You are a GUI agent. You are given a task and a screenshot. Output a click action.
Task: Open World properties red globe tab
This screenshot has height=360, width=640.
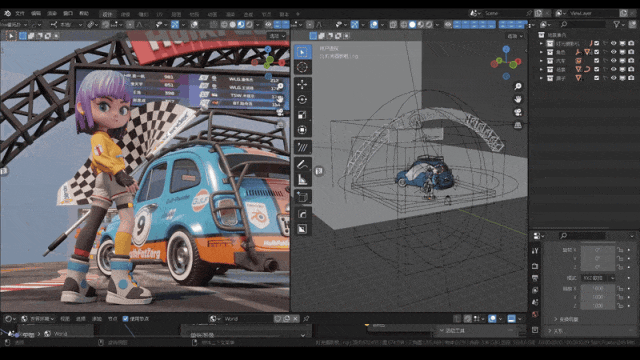(x=535, y=314)
